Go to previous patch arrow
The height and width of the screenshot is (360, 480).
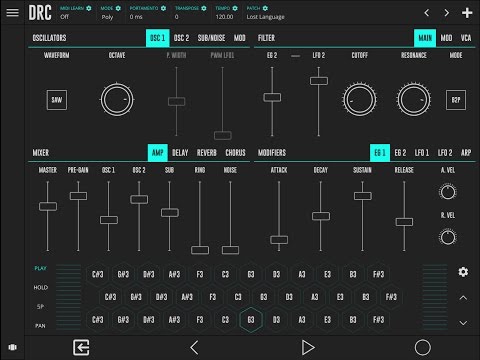point(427,13)
